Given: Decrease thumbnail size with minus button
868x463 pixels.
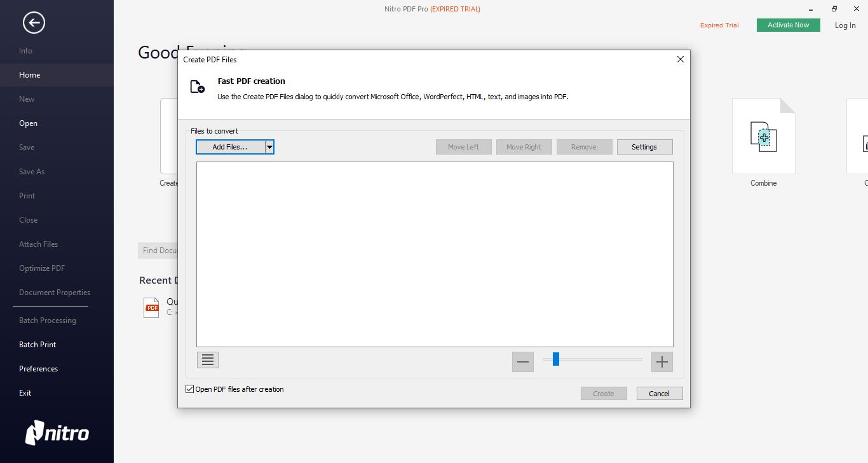Looking at the screenshot, I should [523, 362].
